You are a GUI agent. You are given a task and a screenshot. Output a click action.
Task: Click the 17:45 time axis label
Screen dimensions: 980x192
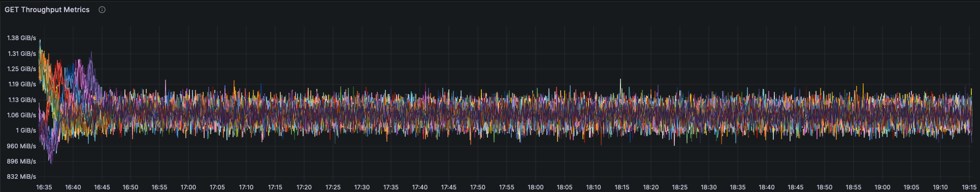point(449,187)
